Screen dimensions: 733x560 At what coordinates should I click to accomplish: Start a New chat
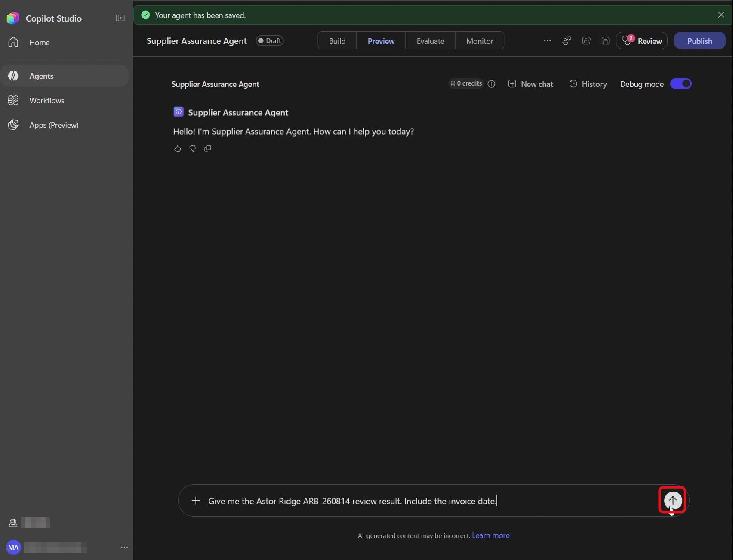531,84
